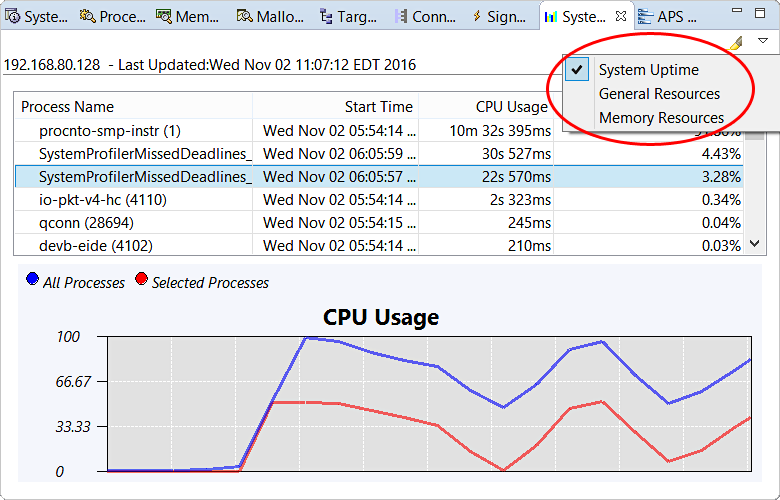Click the red Selected Processes legend dot
The height and width of the screenshot is (500, 780).
point(141,281)
